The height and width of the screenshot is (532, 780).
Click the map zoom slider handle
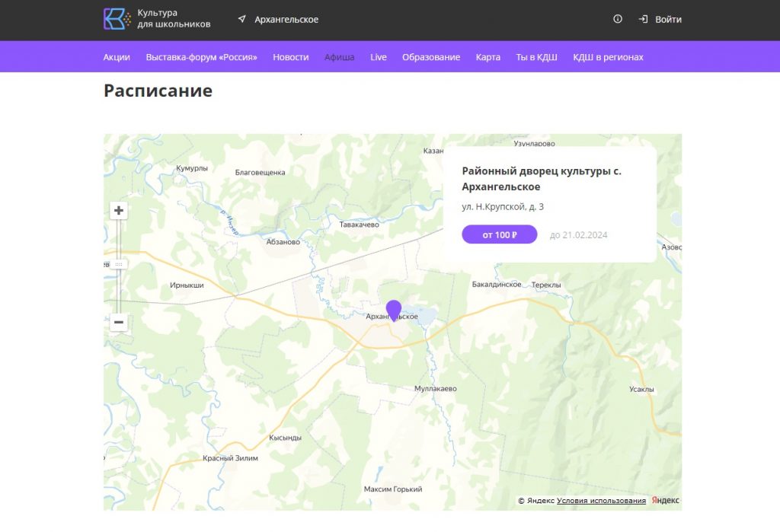119,264
